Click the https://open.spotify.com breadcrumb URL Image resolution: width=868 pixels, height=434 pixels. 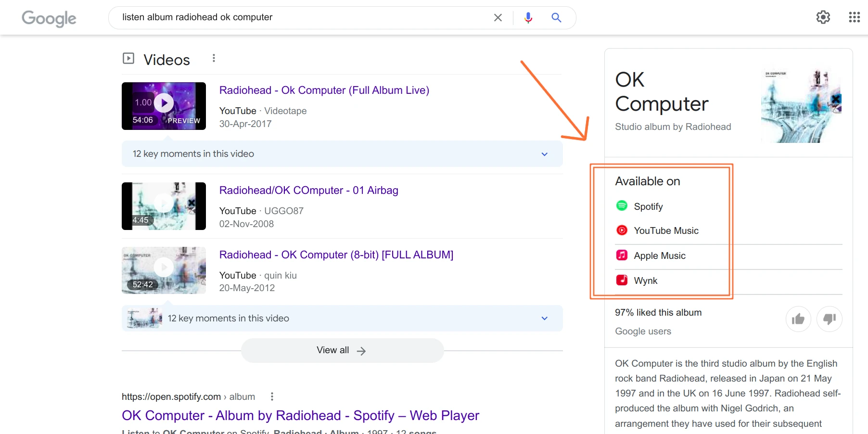[171, 396]
